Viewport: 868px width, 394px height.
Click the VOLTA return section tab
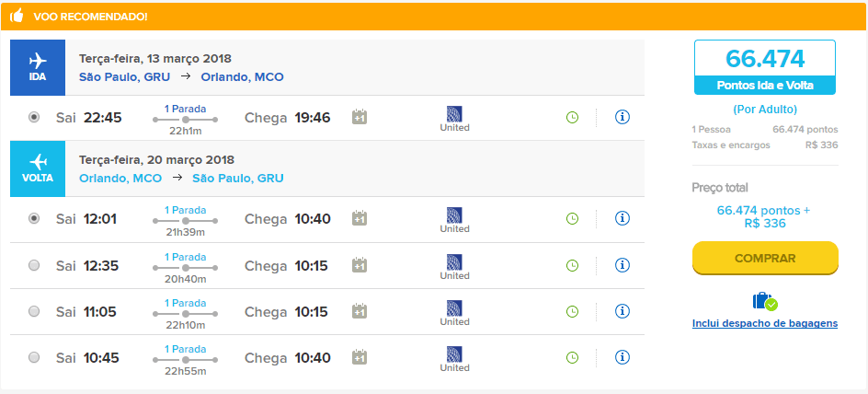coord(38,169)
